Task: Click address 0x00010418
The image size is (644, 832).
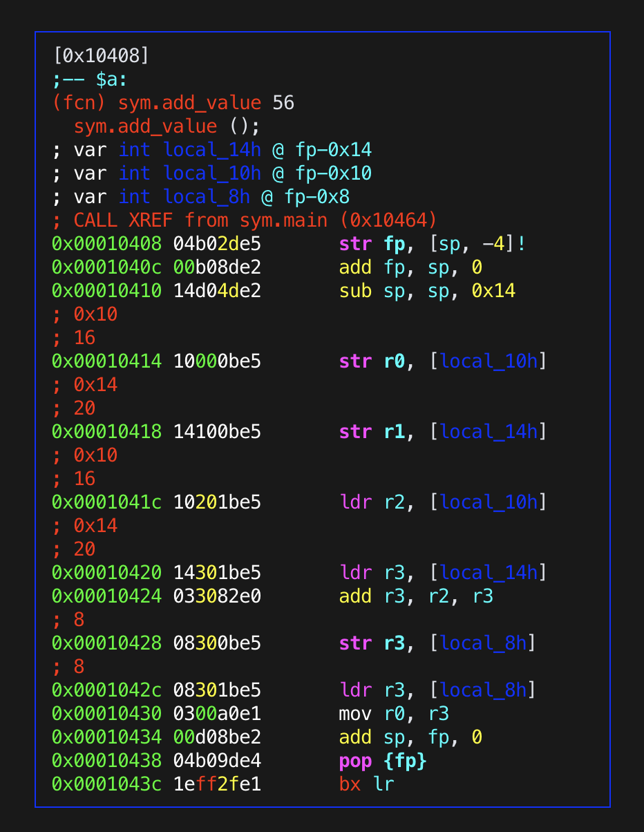Action: point(107,432)
